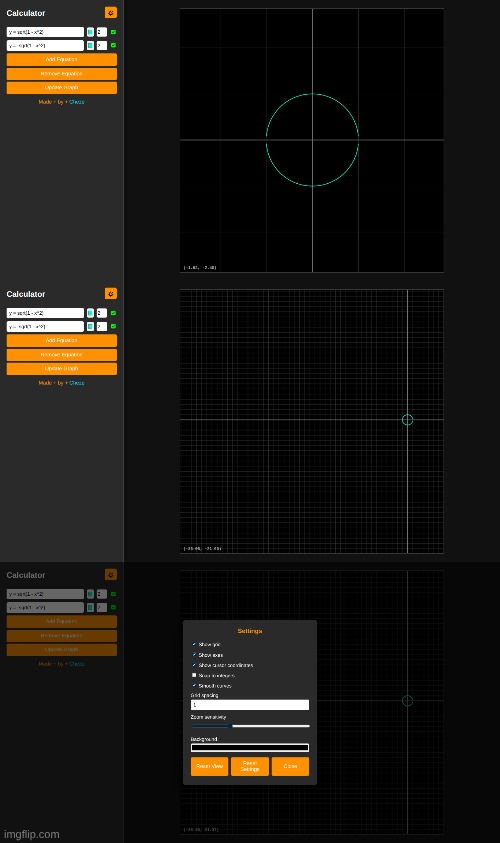The height and width of the screenshot is (843, 500).
Task: Uncheck Show grid in Settings dialog
Action: 194,644
